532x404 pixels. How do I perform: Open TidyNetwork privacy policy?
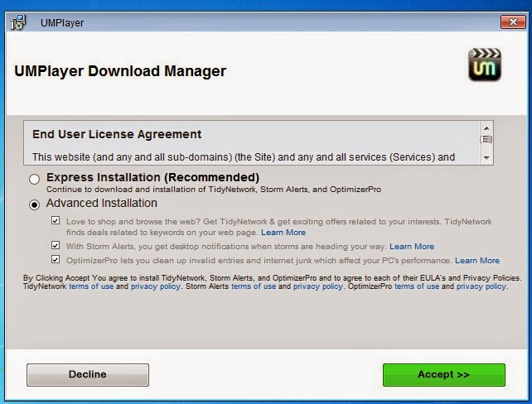[156, 286]
